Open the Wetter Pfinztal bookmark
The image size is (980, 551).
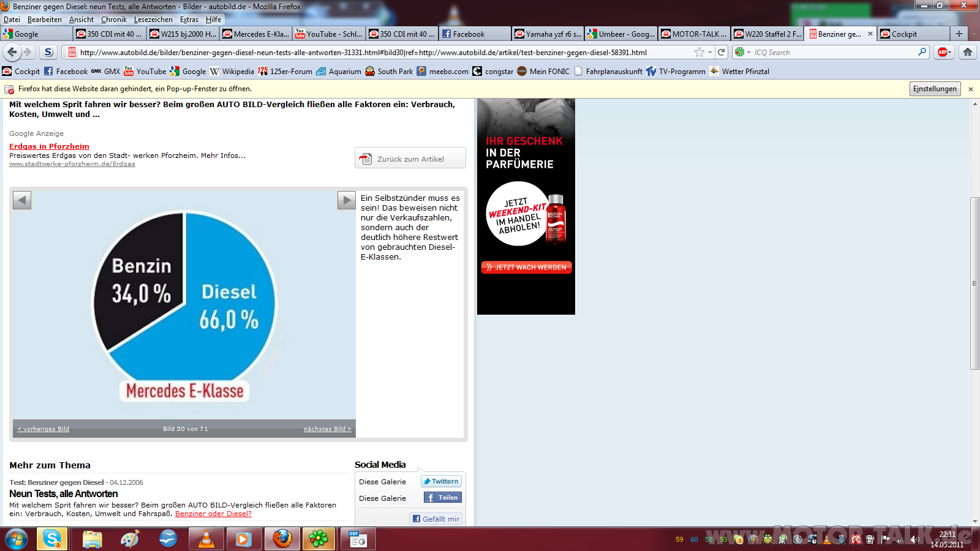pos(739,72)
